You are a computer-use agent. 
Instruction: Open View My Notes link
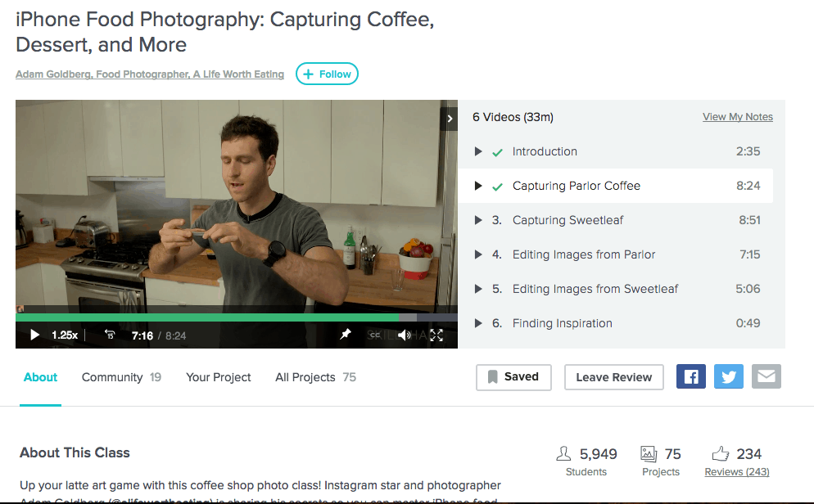click(x=738, y=117)
